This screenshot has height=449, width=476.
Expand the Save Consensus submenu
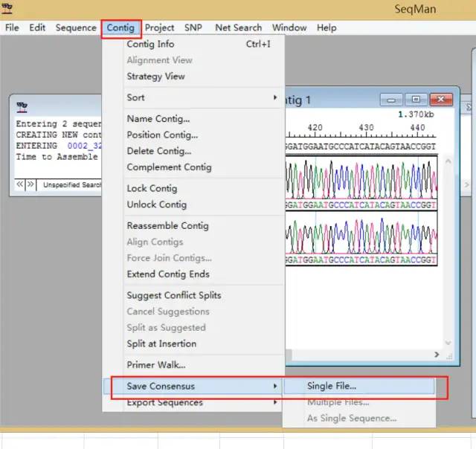pyautogui.click(x=193, y=387)
